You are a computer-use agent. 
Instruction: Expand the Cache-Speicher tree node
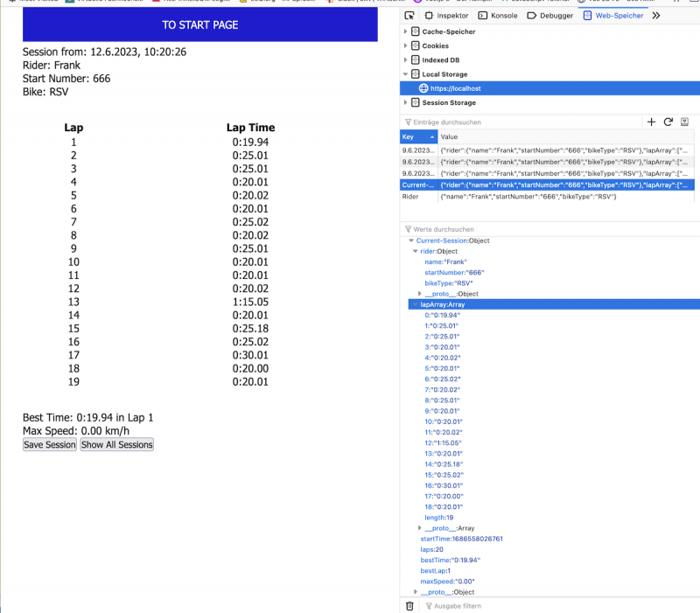(405, 31)
